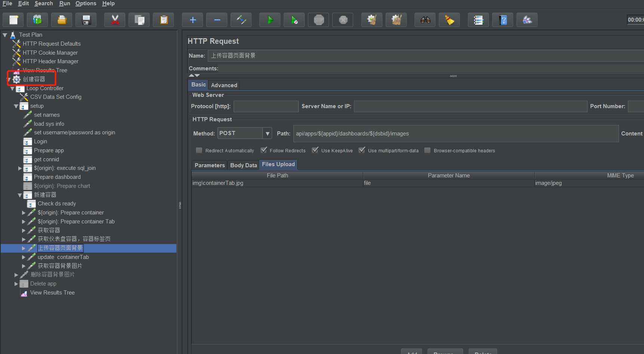
Task: Open the Search menu
Action: point(44,3)
